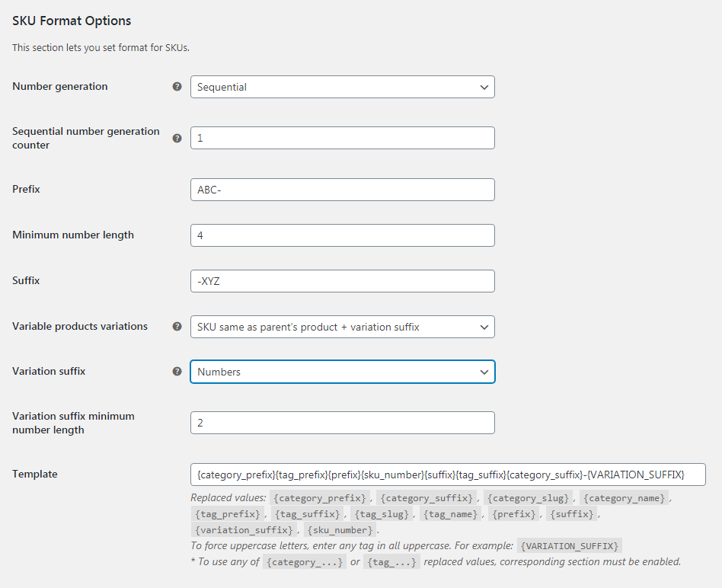Screen dimensions: 722x588
Task: Click the {variation_suffix} lowercase code tag
Action: [x=244, y=530]
